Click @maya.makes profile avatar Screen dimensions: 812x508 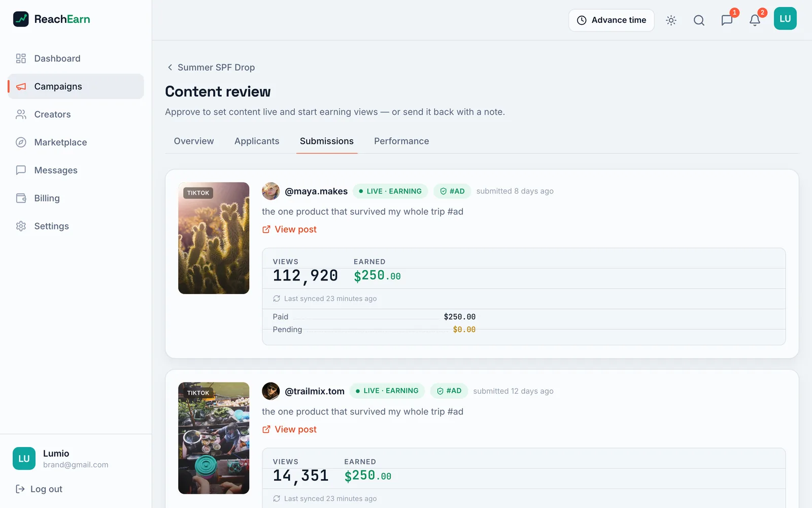click(x=271, y=191)
